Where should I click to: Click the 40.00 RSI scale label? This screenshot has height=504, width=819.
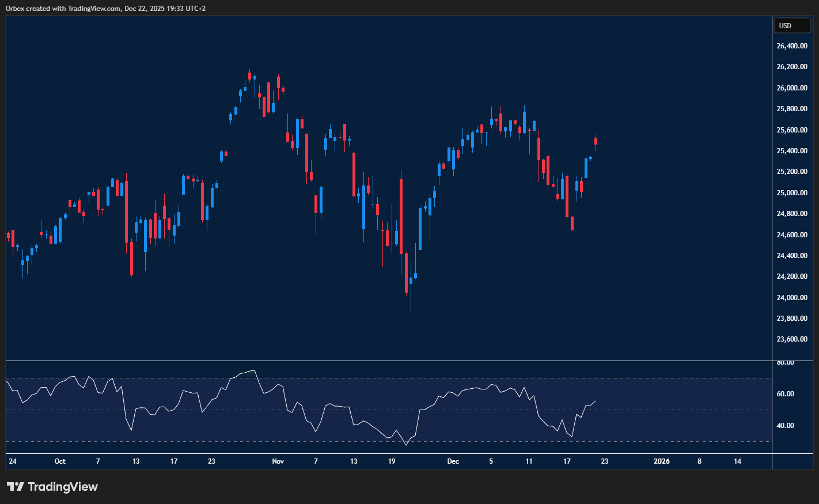pos(785,426)
